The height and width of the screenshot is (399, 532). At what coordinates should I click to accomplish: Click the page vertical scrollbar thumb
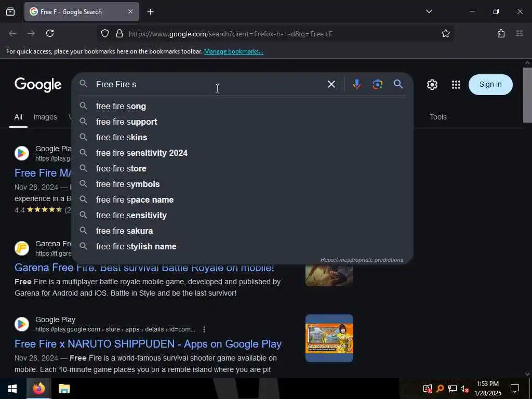527,95
